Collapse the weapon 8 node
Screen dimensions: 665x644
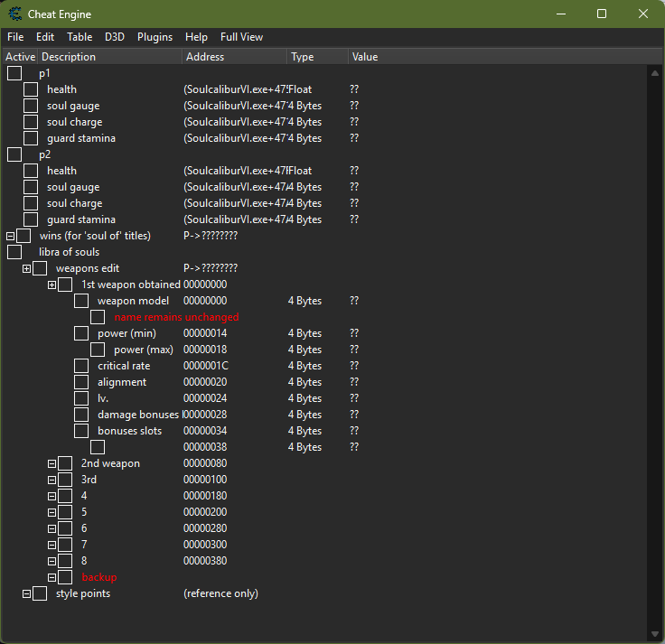click(52, 561)
